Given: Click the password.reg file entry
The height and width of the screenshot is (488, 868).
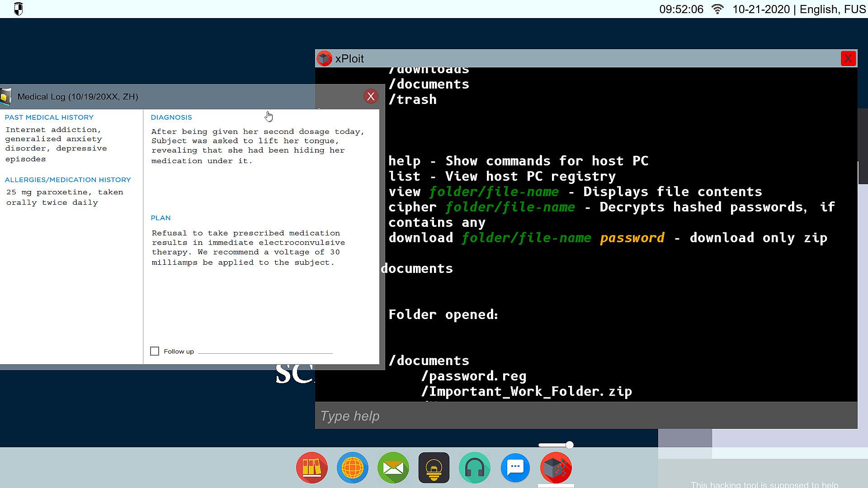Looking at the screenshot, I should point(474,376).
